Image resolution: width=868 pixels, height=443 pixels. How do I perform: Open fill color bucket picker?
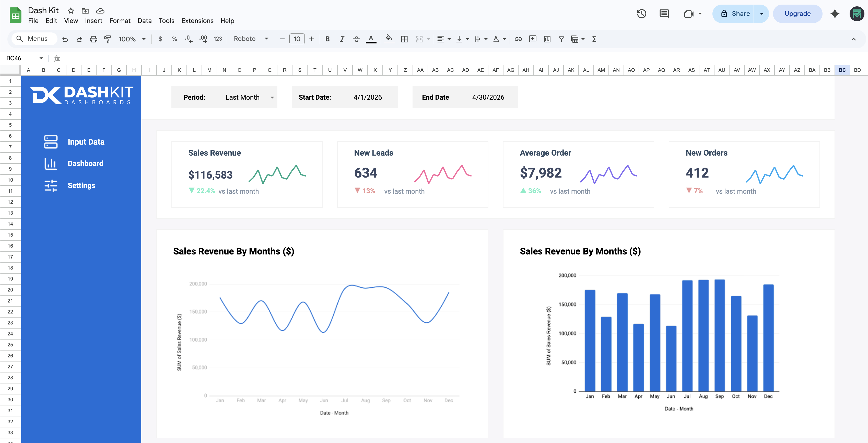coord(389,38)
